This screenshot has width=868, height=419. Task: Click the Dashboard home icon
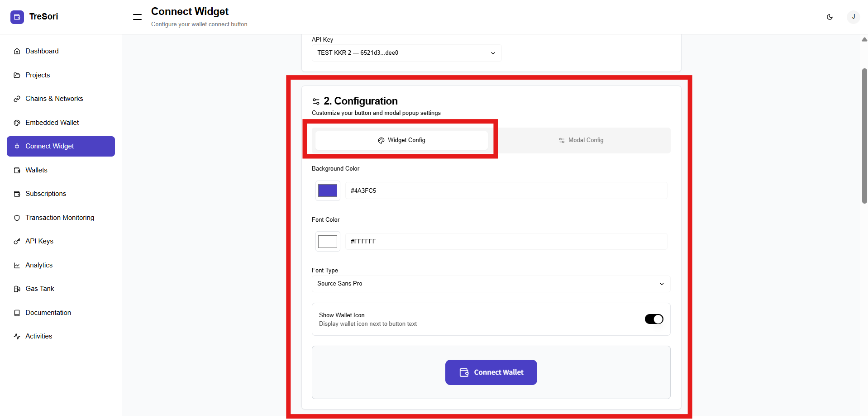pos(17,52)
